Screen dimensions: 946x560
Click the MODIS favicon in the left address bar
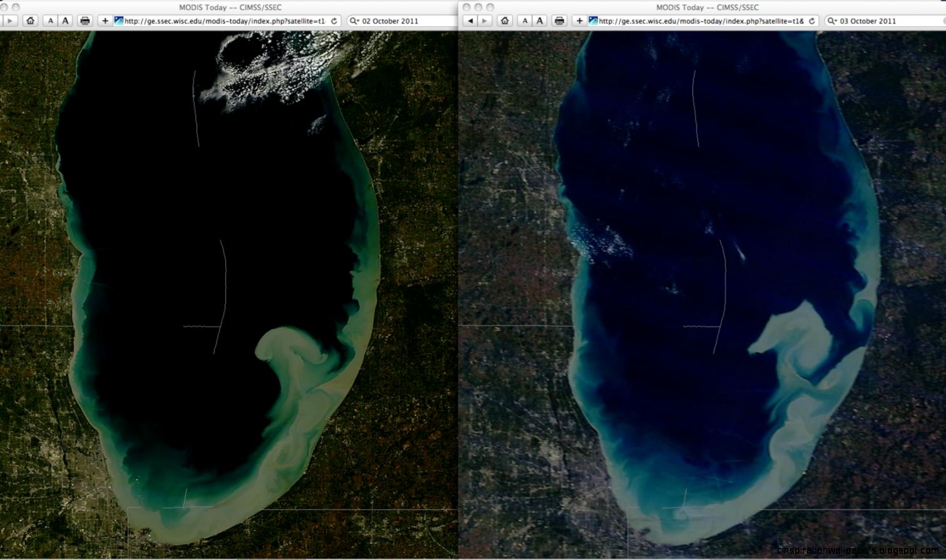coord(118,21)
